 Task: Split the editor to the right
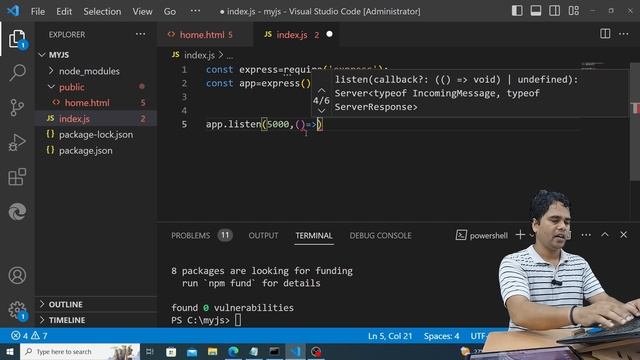(x=605, y=34)
